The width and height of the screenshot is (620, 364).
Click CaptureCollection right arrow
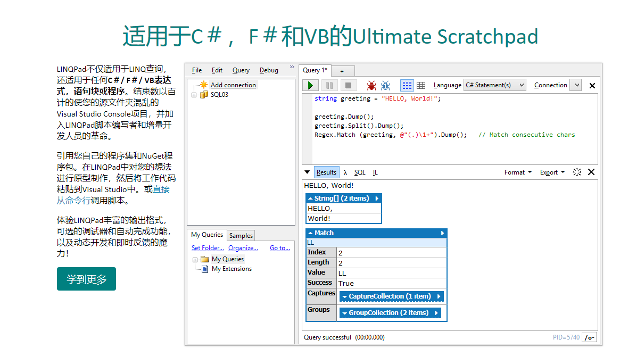coord(439,296)
